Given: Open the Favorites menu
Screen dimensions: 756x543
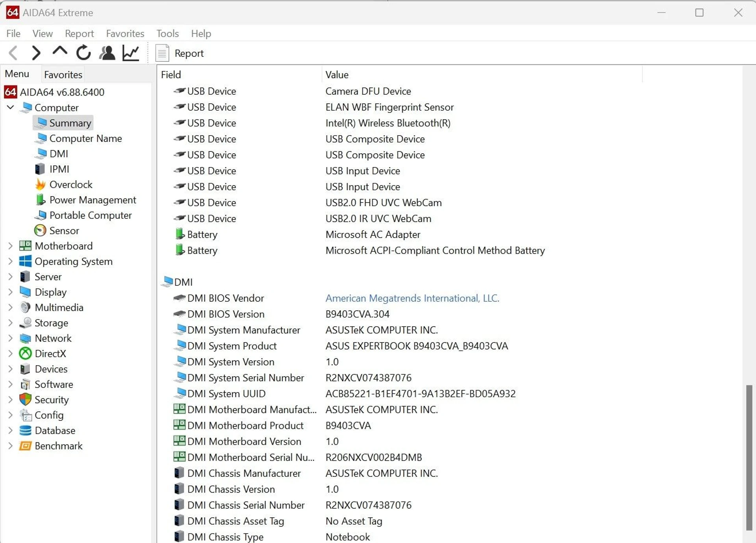Looking at the screenshot, I should 125,33.
